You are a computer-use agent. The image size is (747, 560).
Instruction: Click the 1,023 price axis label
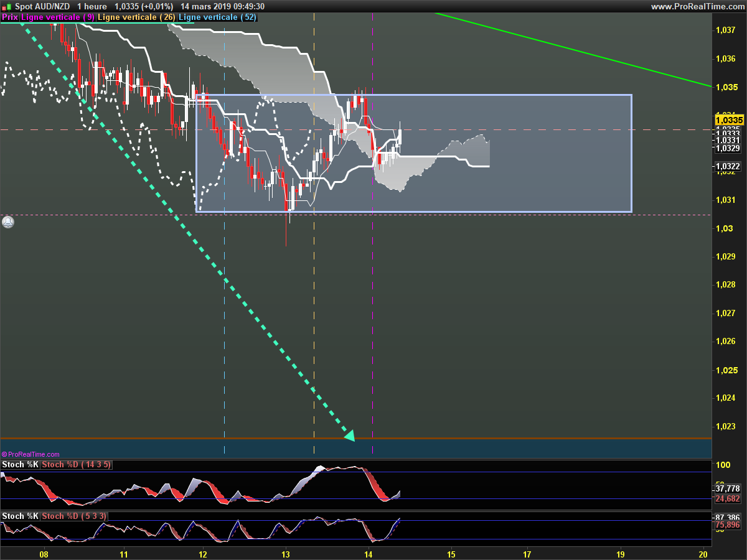click(x=726, y=426)
